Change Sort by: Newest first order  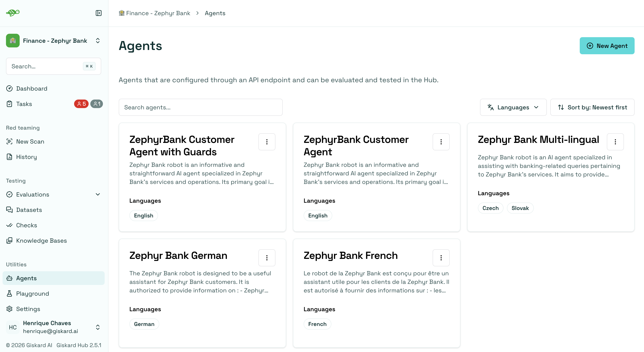point(592,107)
